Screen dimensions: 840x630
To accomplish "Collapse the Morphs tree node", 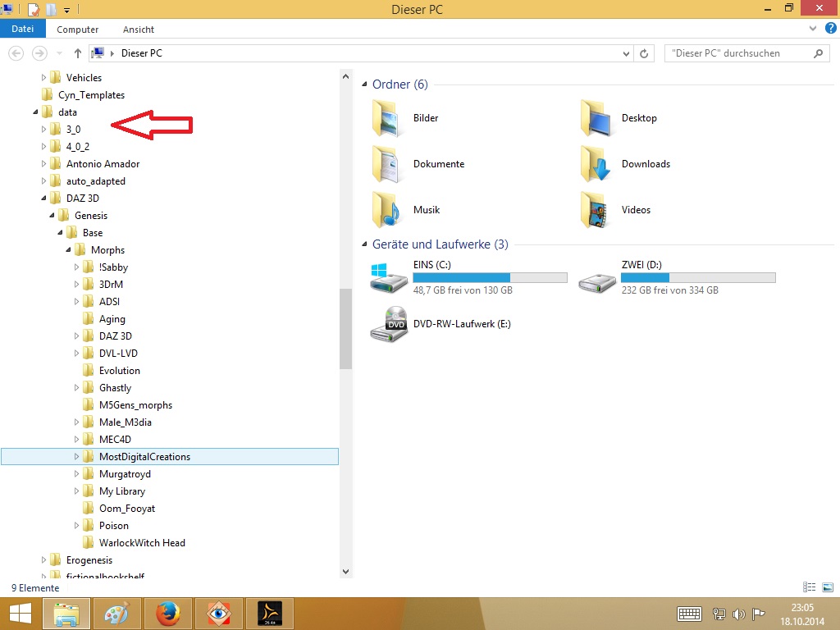I will click(x=69, y=249).
